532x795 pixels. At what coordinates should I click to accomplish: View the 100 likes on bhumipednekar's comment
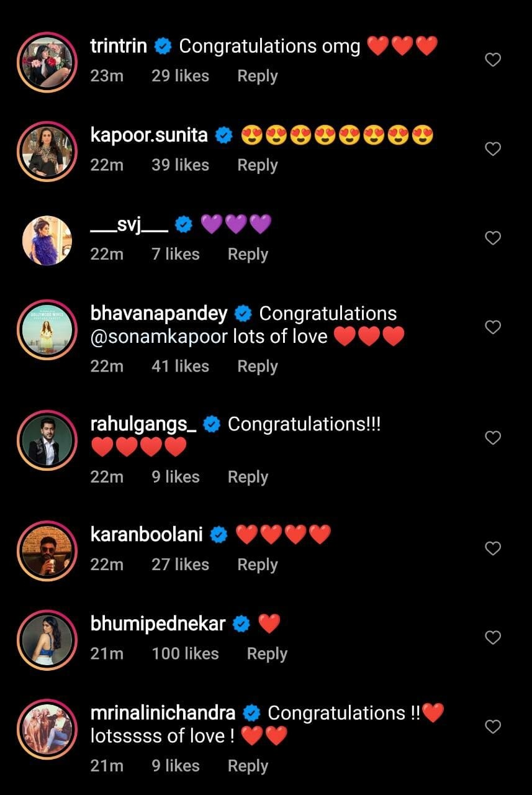pyautogui.click(x=185, y=653)
